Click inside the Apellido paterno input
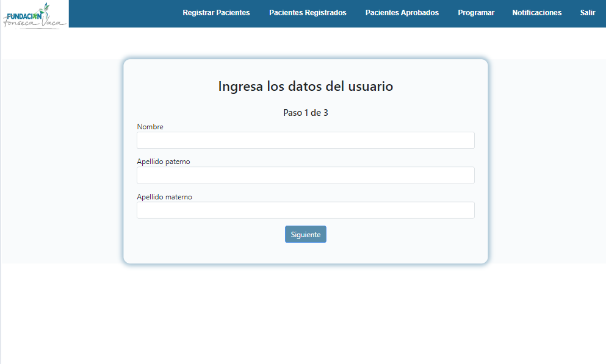Screen dimensions: 606x364 click(305, 176)
